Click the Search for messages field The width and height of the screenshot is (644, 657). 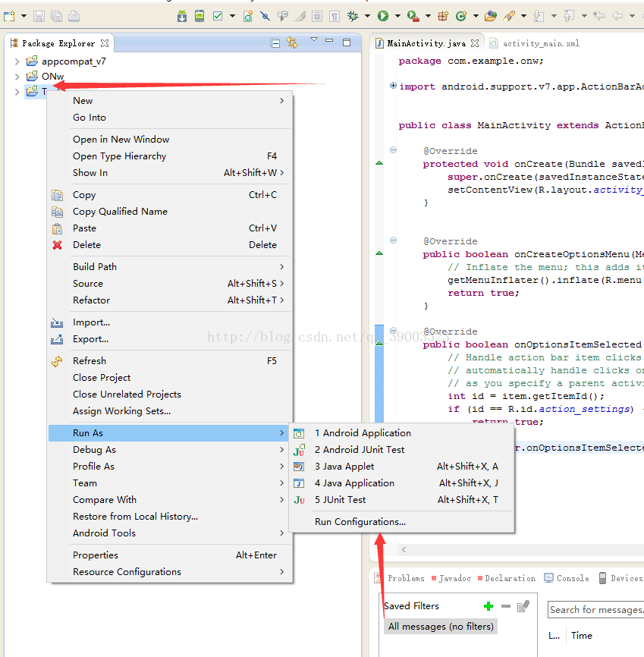click(595, 610)
